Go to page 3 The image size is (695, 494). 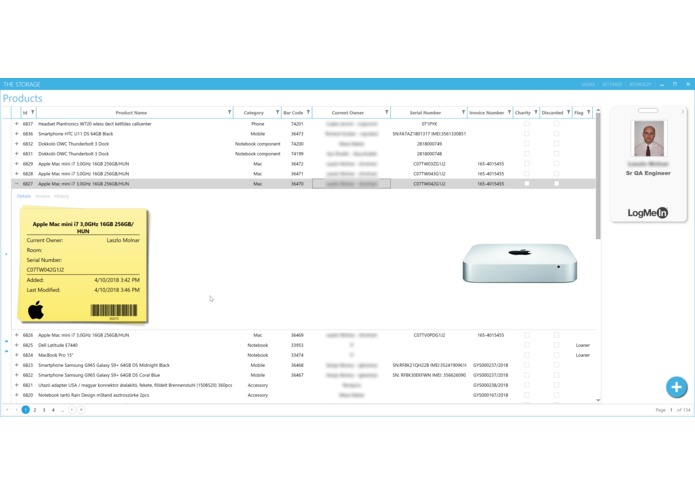click(44, 410)
